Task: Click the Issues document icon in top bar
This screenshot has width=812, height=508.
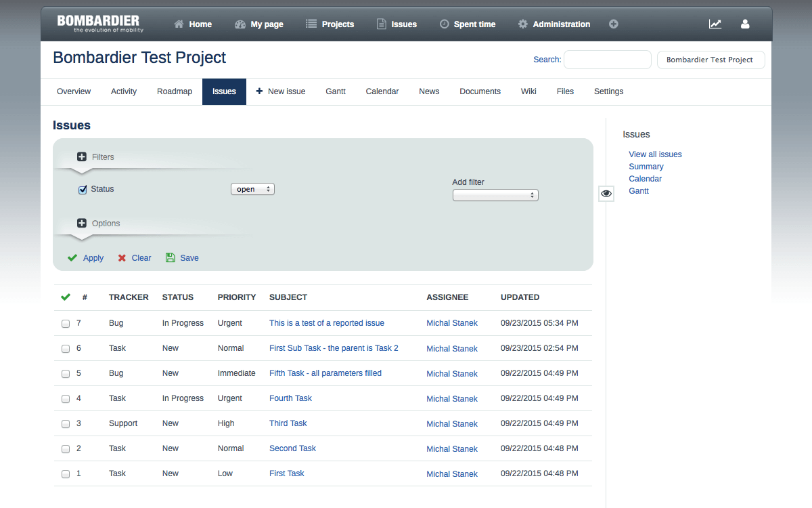Action: pyautogui.click(x=382, y=24)
